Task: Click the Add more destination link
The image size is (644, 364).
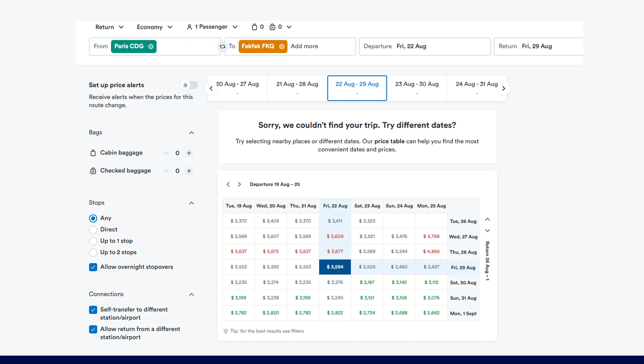Action: pyautogui.click(x=304, y=46)
